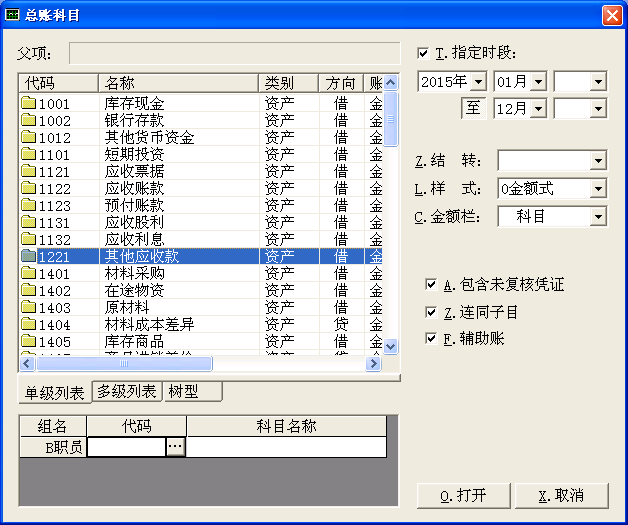Select the 预付账款 account name
The height and width of the screenshot is (525, 628).
pos(134,206)
